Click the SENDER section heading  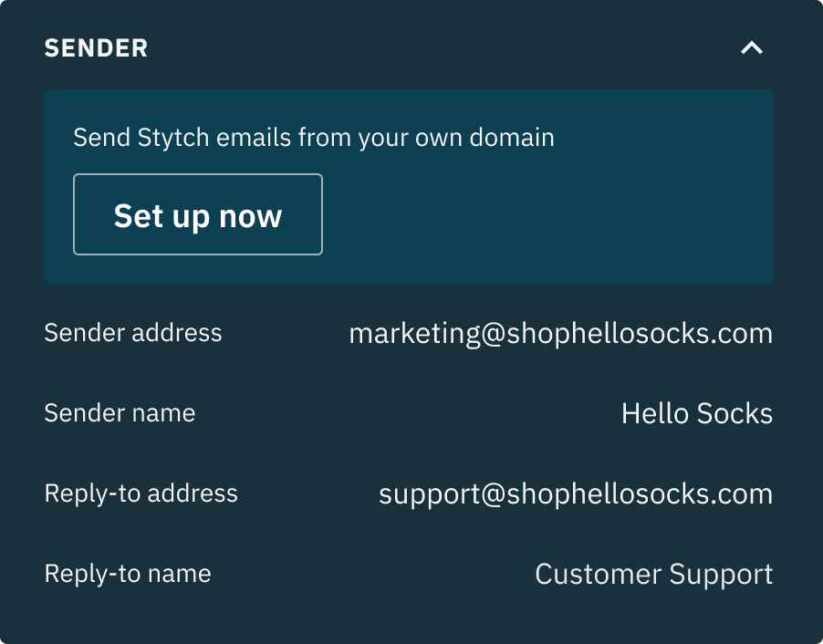(x=96, y=48)
